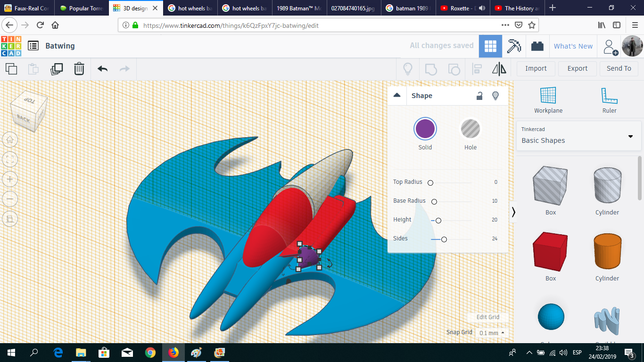
Task: Bookmark this page with the star
Action: [532, 25]
